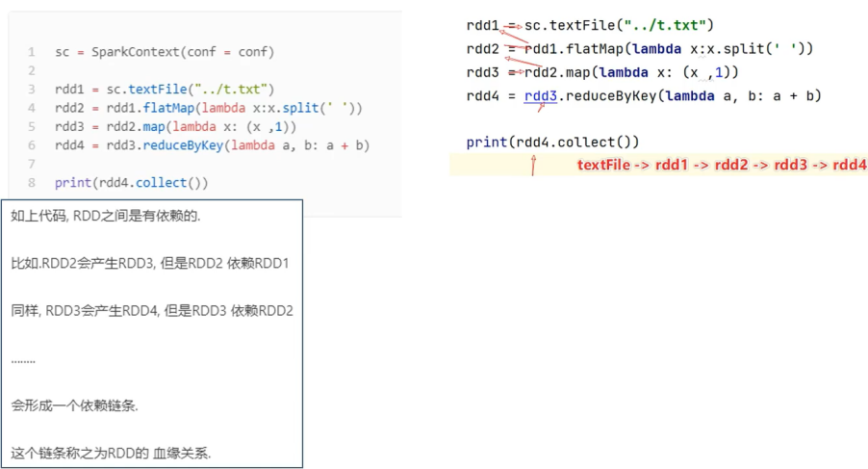Click the underlined 'rdd3' in the right code
Screen dimensions: 868x469
(x=540, y=96)
